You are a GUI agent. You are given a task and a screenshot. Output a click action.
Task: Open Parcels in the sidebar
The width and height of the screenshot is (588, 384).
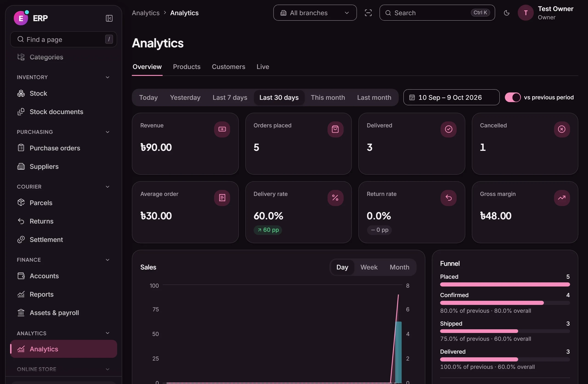point(63,203)
